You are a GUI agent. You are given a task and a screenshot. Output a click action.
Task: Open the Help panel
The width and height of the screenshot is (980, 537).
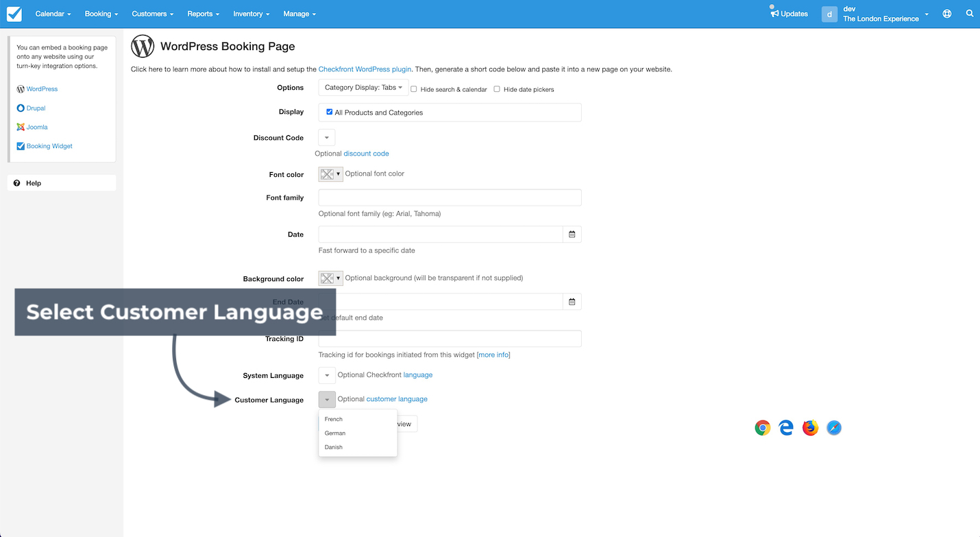click(x=62, y=183)
